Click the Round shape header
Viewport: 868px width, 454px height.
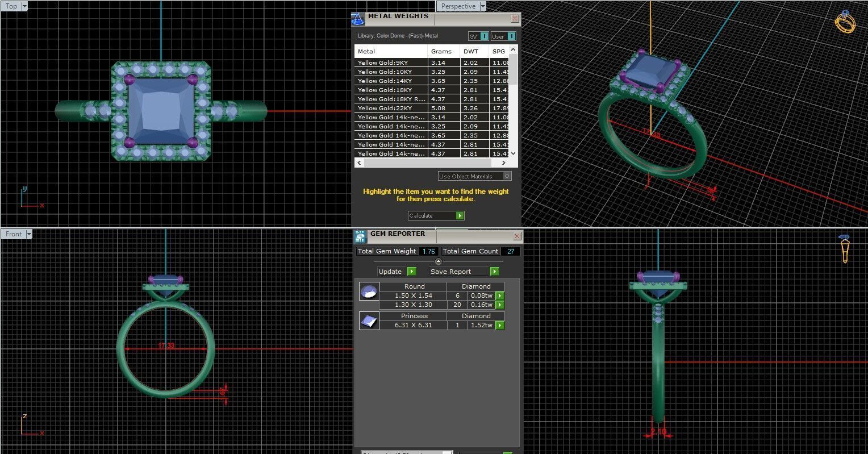pyautogui.click(x=414, y=286)
